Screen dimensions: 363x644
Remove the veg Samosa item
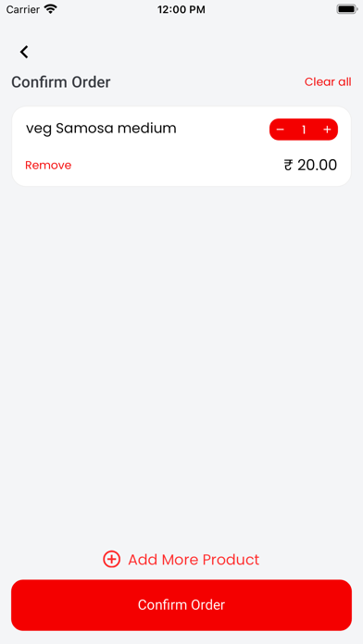point(48,165)
